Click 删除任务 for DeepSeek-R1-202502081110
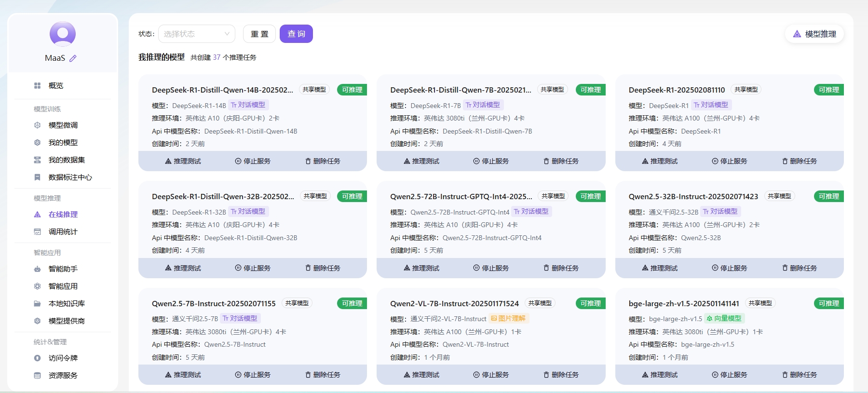The height and width of the screenshot is (393, 868). [x=800, y=161]
